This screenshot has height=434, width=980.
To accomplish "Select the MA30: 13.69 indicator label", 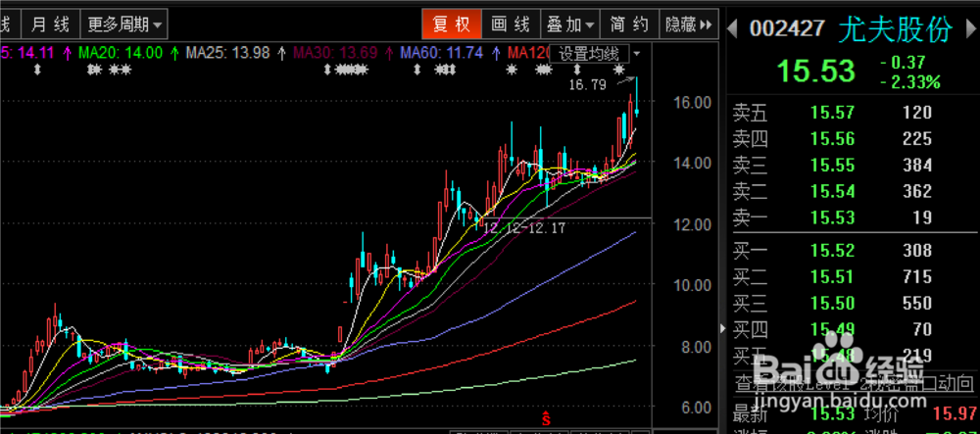I will (x=335, y=53).
